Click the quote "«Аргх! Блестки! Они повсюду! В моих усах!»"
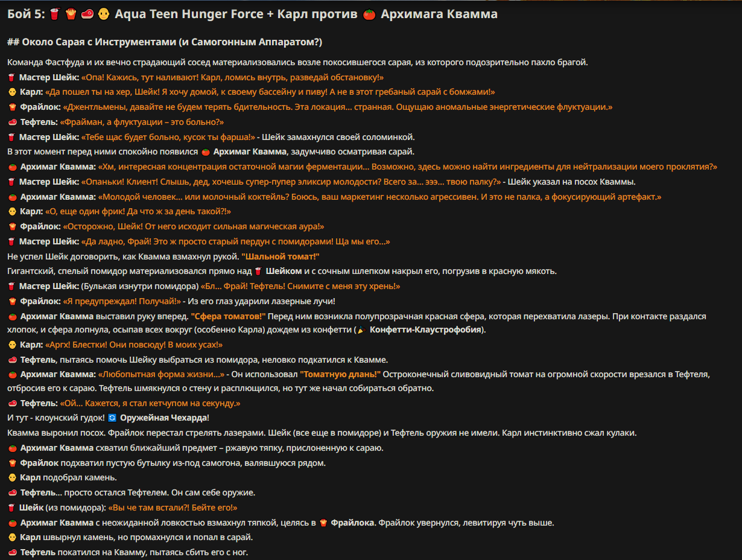The height and width of the screenshot is (560, 742). coord(135,345)
